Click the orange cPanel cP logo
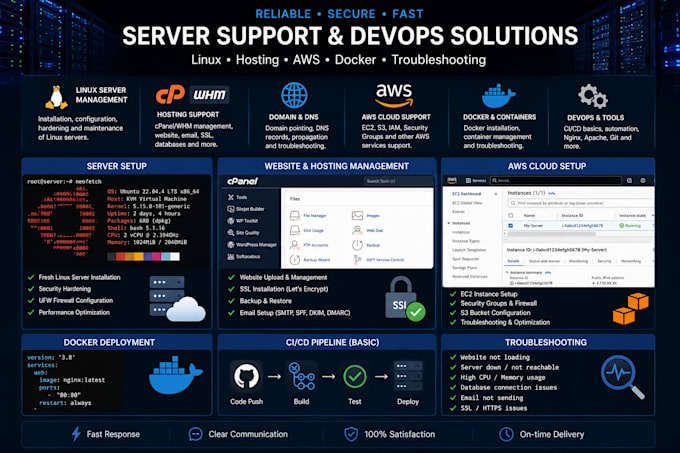Screen dimensions: 680x453 [x=170, y=95]
